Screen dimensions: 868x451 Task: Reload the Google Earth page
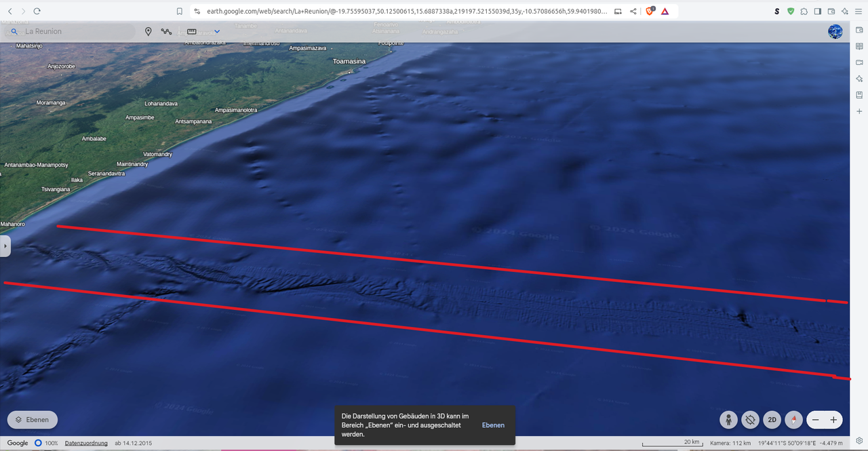tap(37, 12)
